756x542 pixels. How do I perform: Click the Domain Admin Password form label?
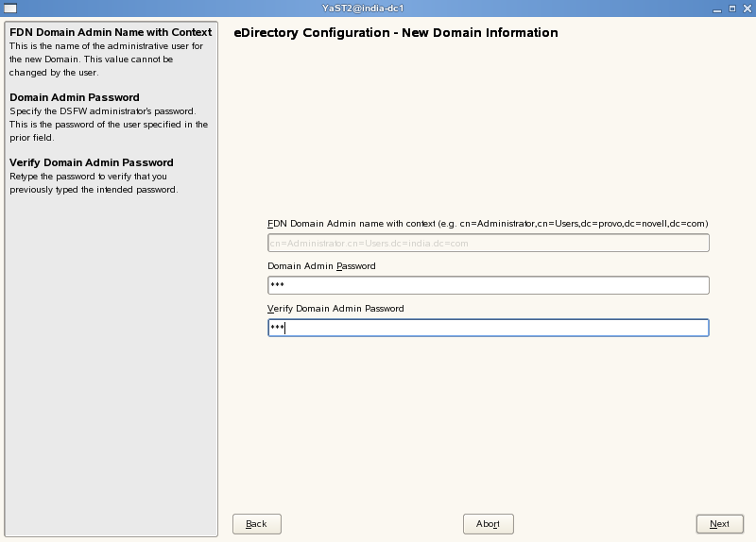[x=321, y=266]
